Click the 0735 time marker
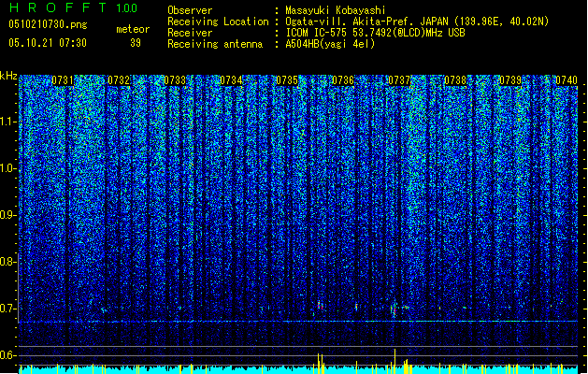 pos(287,80)
